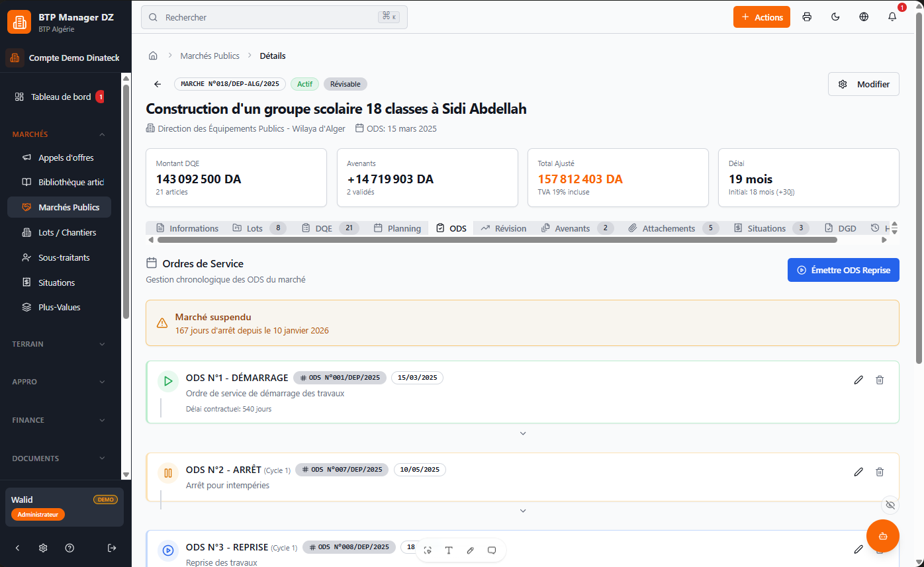This screenshot has height=567, width=924.
Task: Open Sous-traitants in the sidebar
Action: tap(60, 257)
